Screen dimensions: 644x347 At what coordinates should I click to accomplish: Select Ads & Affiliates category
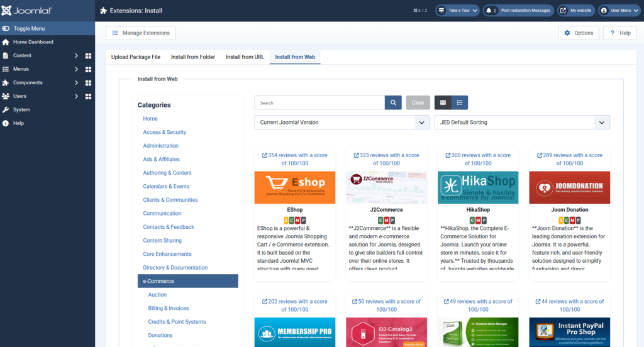pos(161,159)
